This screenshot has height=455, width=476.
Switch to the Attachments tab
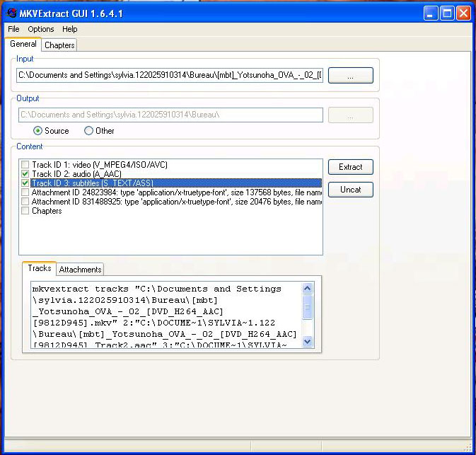click(80, 269)
